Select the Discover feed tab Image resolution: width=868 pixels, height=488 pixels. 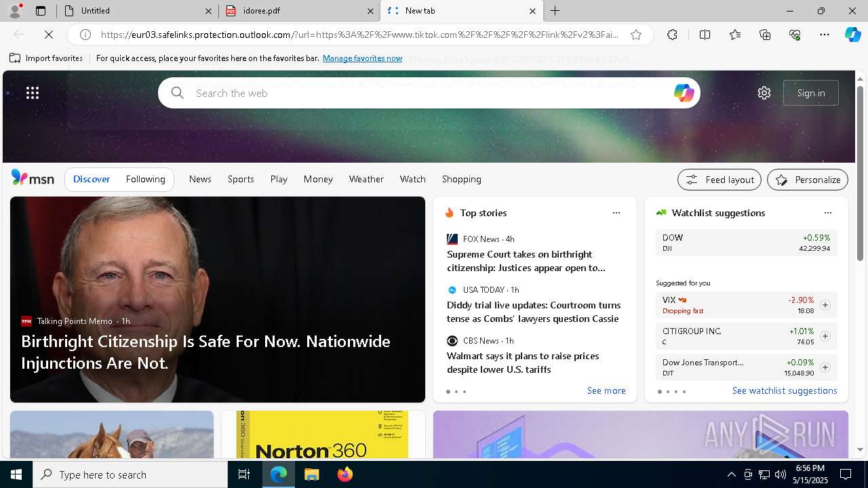click(92, 179)
